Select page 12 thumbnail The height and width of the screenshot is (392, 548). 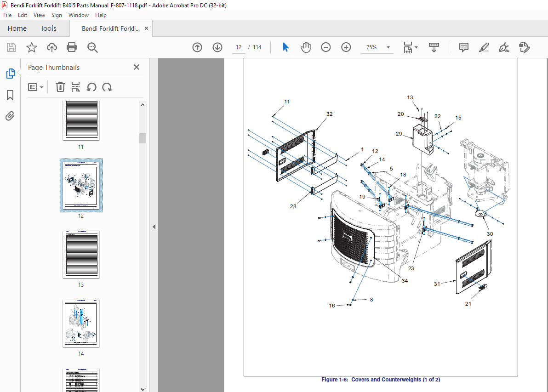(x=81, y=186)
